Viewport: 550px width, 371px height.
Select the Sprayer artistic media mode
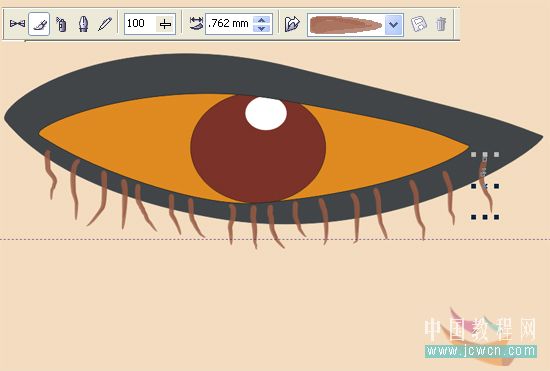pos(61,24)
